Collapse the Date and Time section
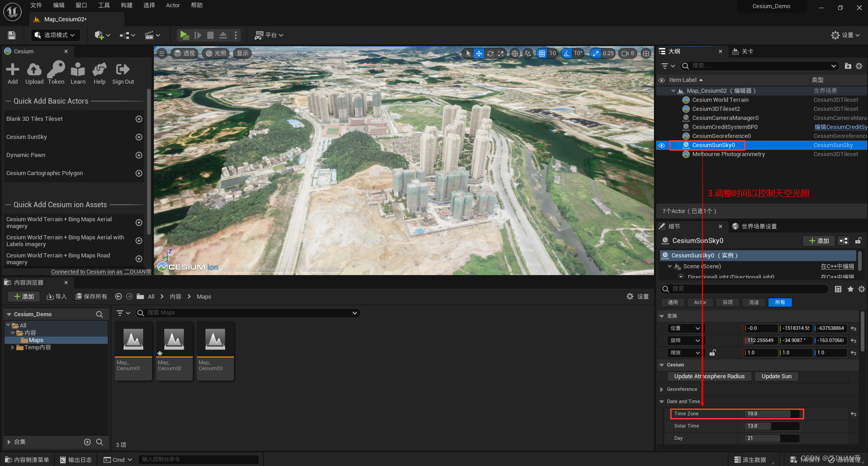This screenshot has height=466, width=868. [x=662, y=402]
